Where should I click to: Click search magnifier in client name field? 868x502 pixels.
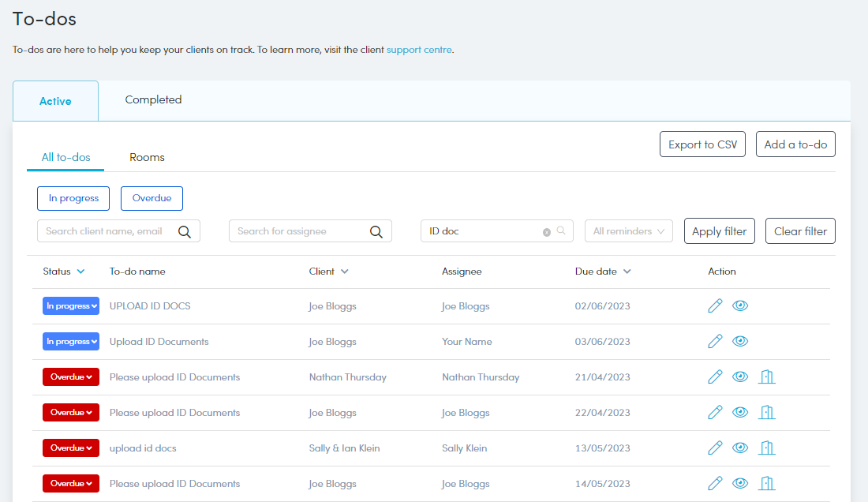tap(185, 231)
